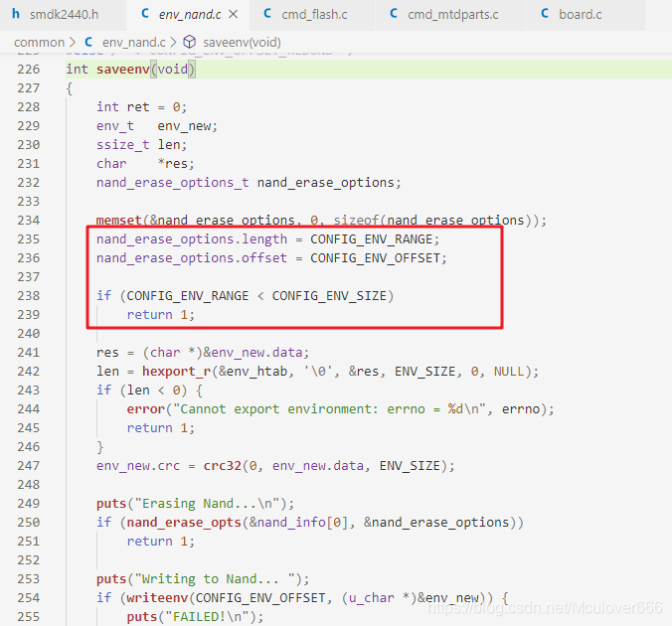Select the env_nand.c tab
Image resolution: width=672 pixels, height=626 pixels.
click(189, 15)
